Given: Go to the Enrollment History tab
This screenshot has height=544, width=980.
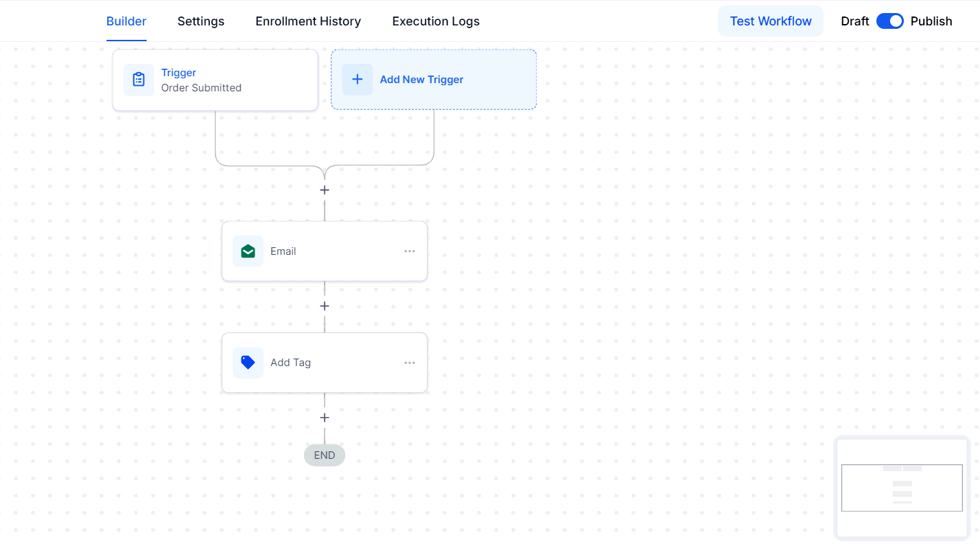Looking at the screenshot, I should (x=308, y=21).
